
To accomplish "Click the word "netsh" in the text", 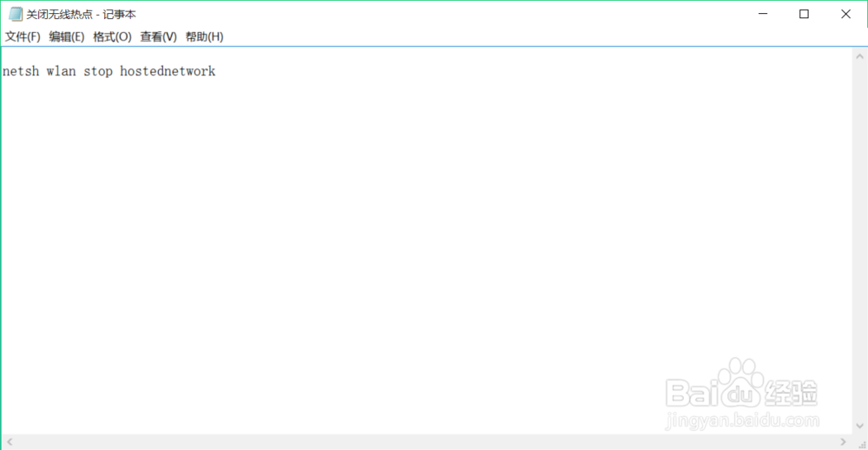I will 21,71.
